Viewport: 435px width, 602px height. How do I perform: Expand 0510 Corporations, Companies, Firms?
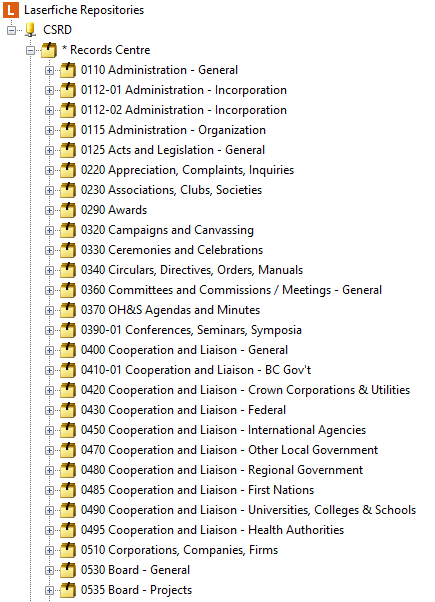coord(49,550)
